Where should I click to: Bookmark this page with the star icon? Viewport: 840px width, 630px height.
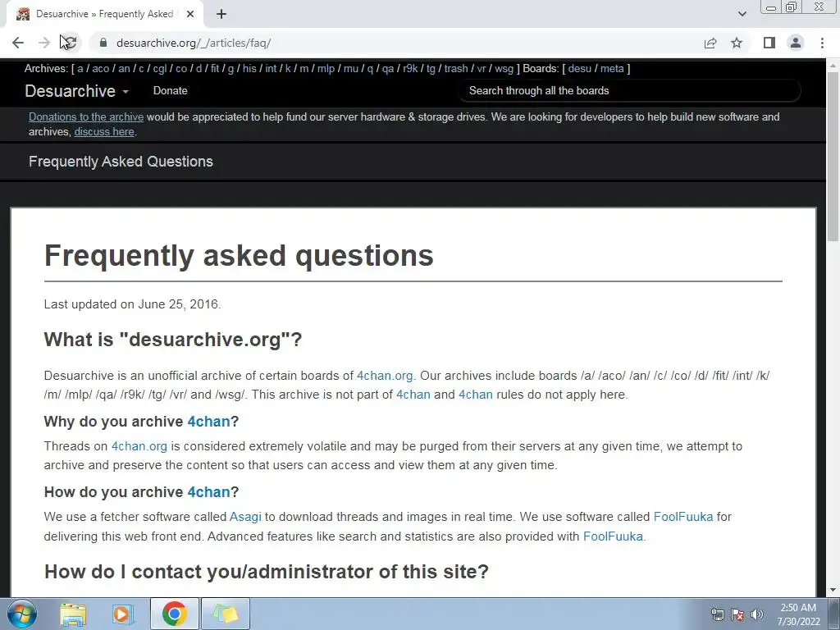[737, 43]
